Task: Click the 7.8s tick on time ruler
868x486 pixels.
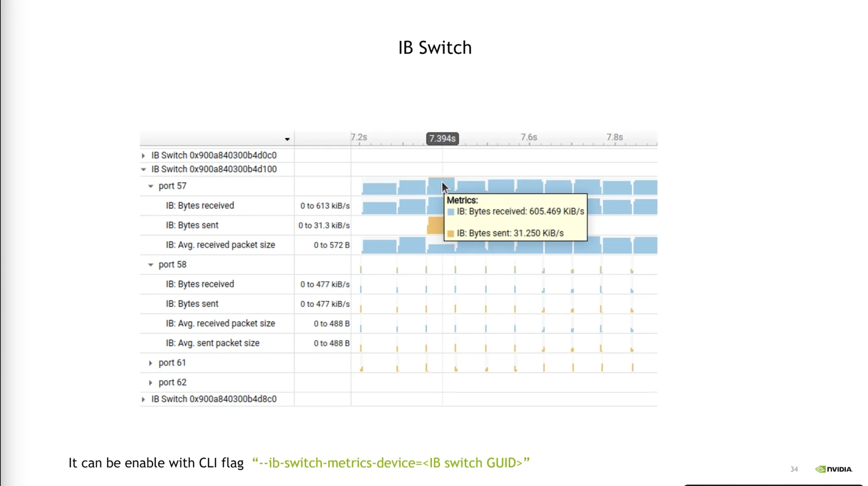Action: point(614,137)
